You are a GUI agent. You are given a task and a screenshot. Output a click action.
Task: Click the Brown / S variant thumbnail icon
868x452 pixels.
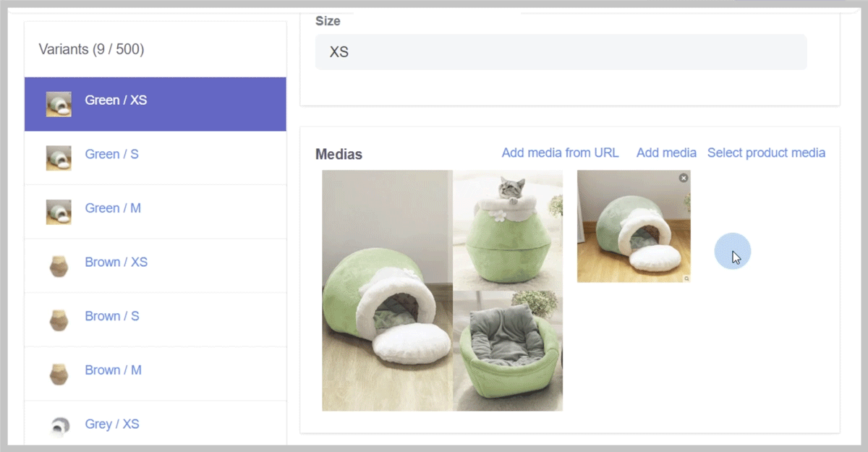tap(59, 320)
